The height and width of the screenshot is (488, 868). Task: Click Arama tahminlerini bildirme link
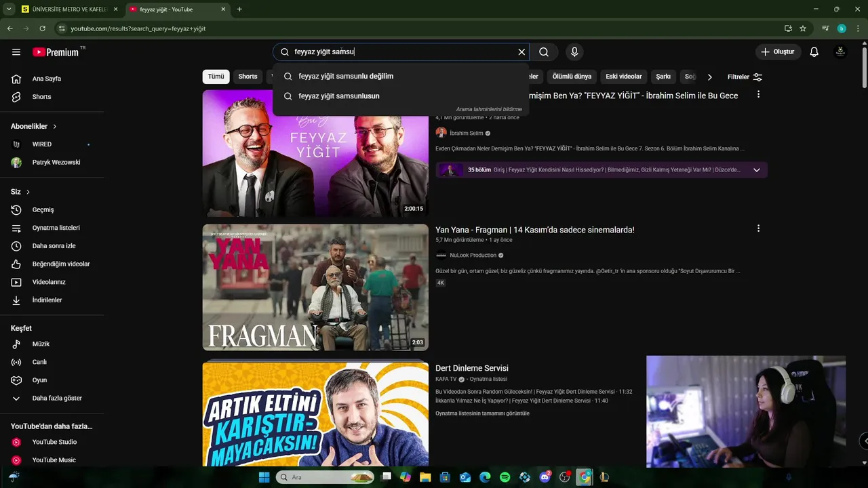pyautogui.click(x=489, y=109)
